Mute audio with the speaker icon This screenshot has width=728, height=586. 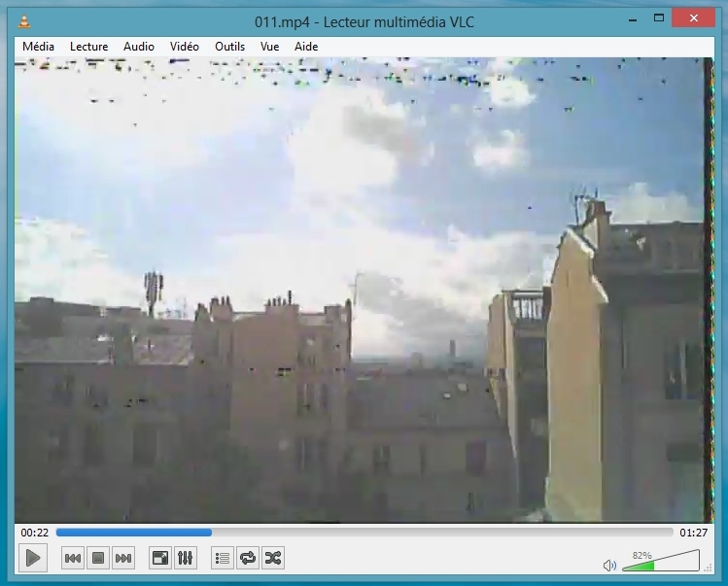coord(609,565)
